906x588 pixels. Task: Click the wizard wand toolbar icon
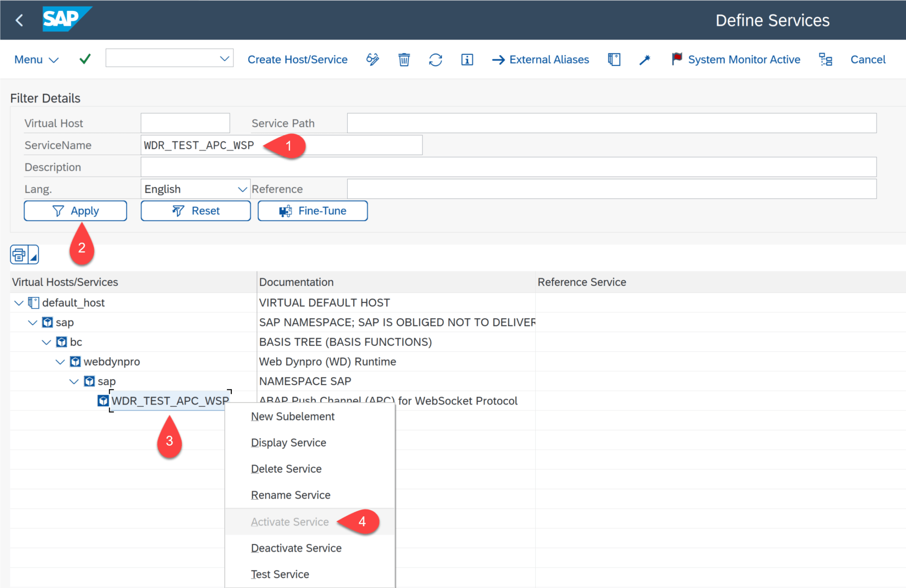[645, 59]
